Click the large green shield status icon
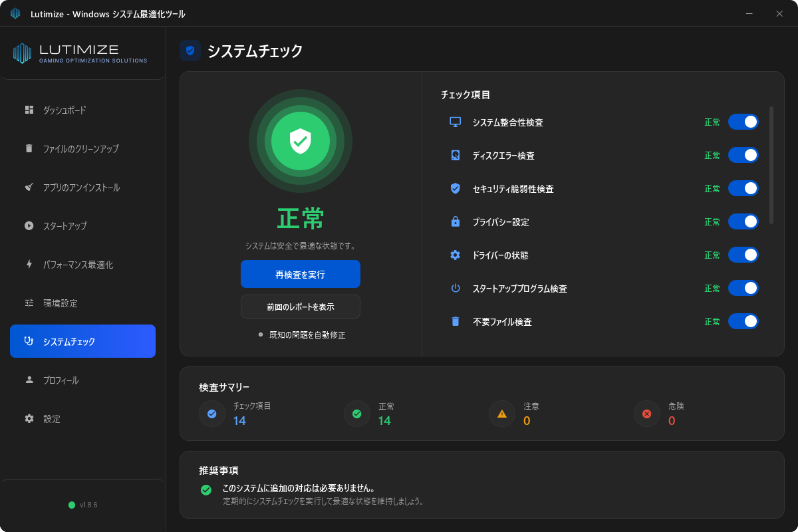 point(301,141)
